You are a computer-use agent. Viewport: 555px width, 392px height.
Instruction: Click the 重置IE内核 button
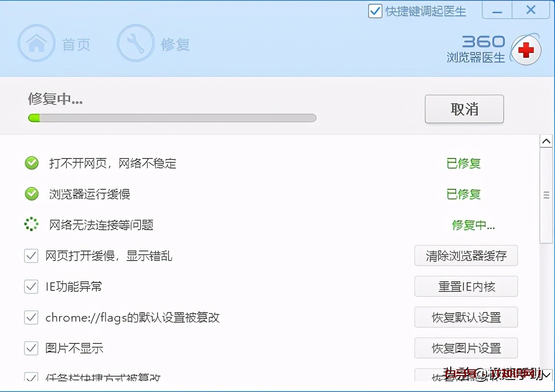[466, 287]
